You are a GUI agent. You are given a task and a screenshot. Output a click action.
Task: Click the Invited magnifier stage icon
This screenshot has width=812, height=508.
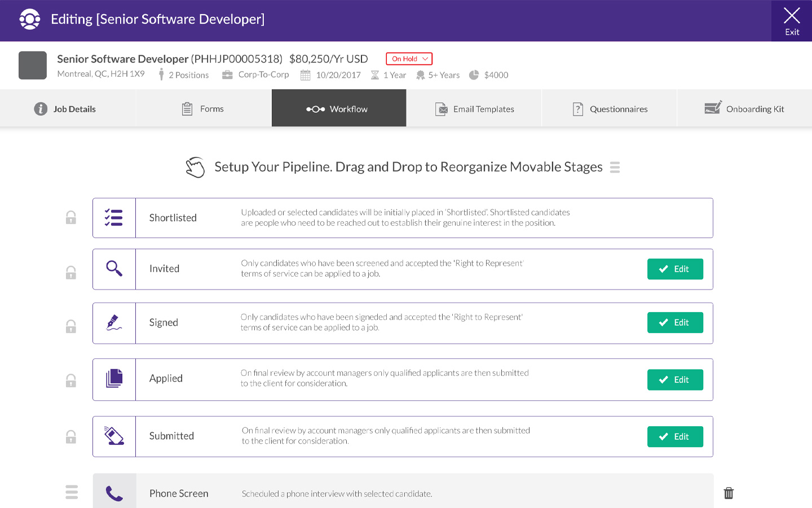(114, 269)
